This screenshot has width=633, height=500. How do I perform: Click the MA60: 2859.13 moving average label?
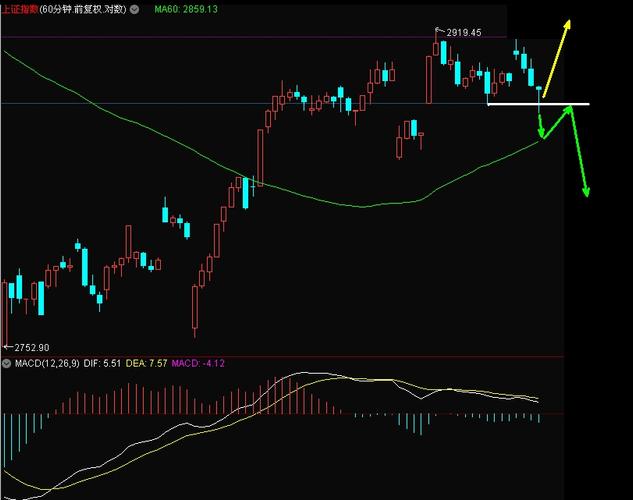click(186, 9)
